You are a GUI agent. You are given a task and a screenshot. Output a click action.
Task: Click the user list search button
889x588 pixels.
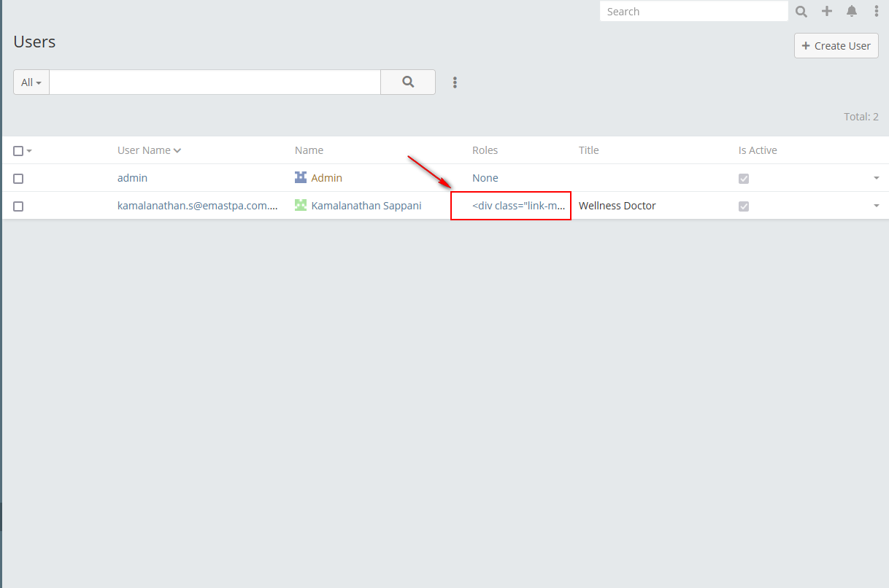coord(408,82)
